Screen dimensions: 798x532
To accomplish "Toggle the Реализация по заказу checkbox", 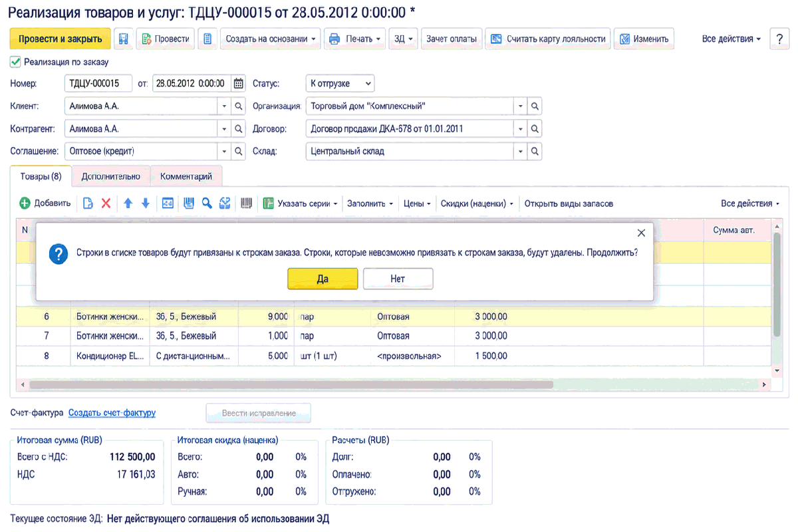I will pyautogui.click(x=15, y=62).
